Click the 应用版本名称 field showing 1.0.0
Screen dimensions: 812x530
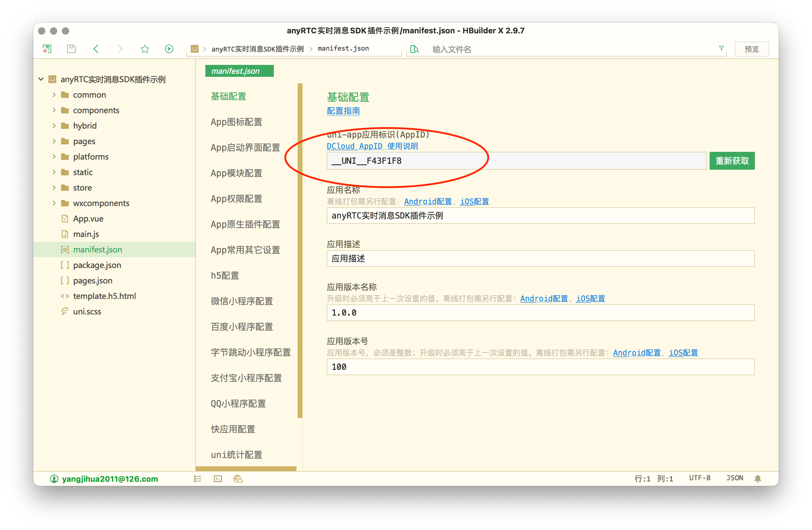[x=541, y=313]
